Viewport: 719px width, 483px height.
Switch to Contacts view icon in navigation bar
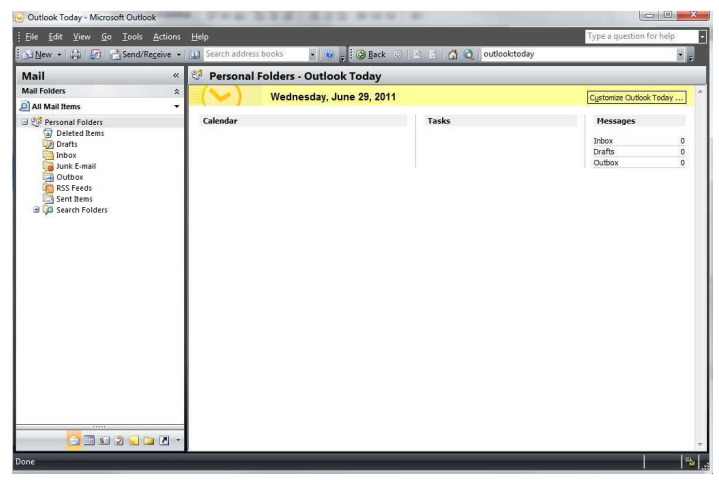(104, 441)
